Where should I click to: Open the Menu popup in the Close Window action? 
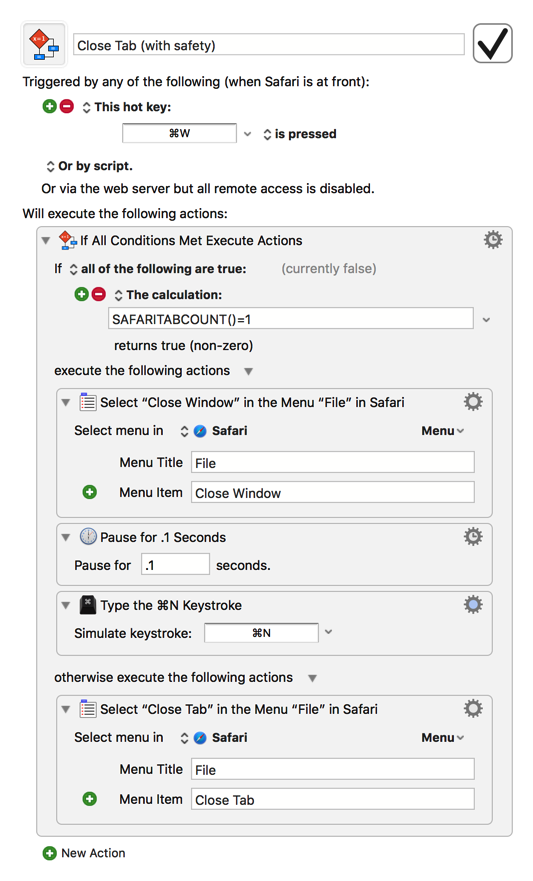(443, 431)
